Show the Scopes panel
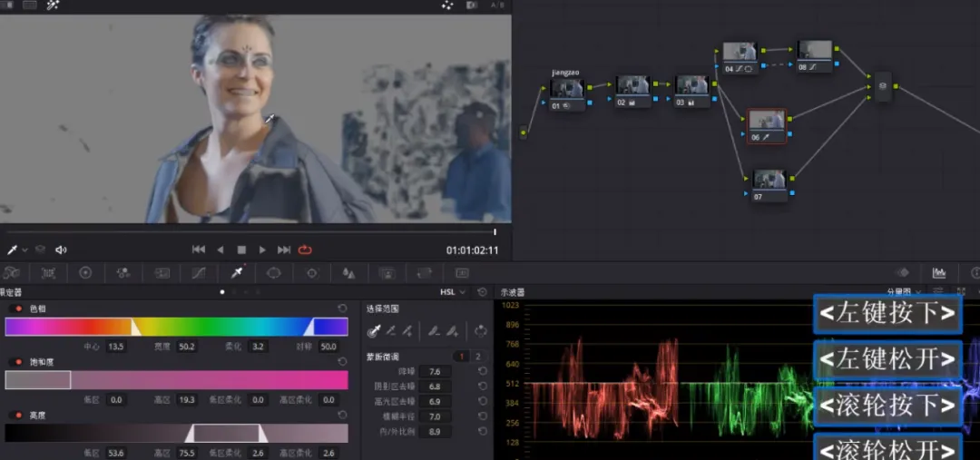Image resolution: width=980 pixels, height=460 pixels. pyautogui.click(x=939, y=273)
